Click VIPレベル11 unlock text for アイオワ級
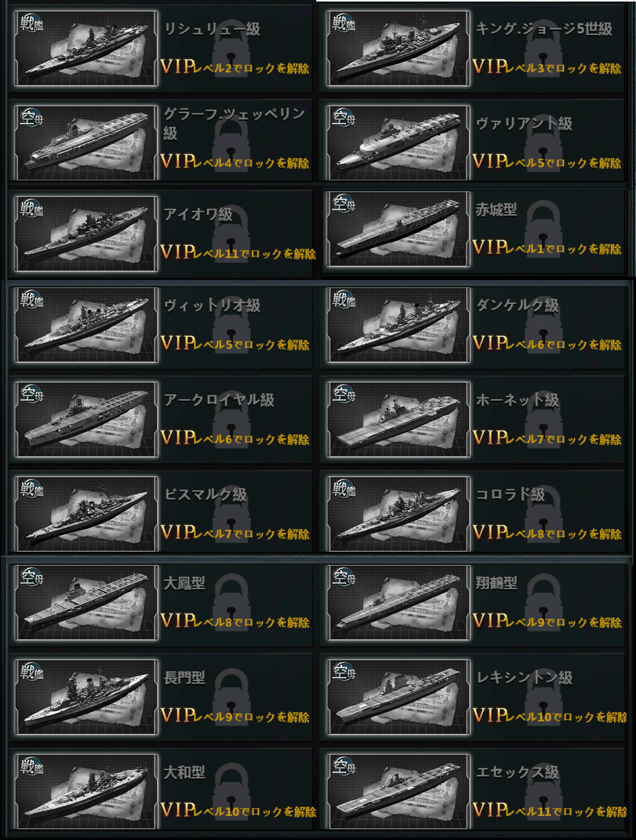The image size is (636, 840). coord(238,252)
